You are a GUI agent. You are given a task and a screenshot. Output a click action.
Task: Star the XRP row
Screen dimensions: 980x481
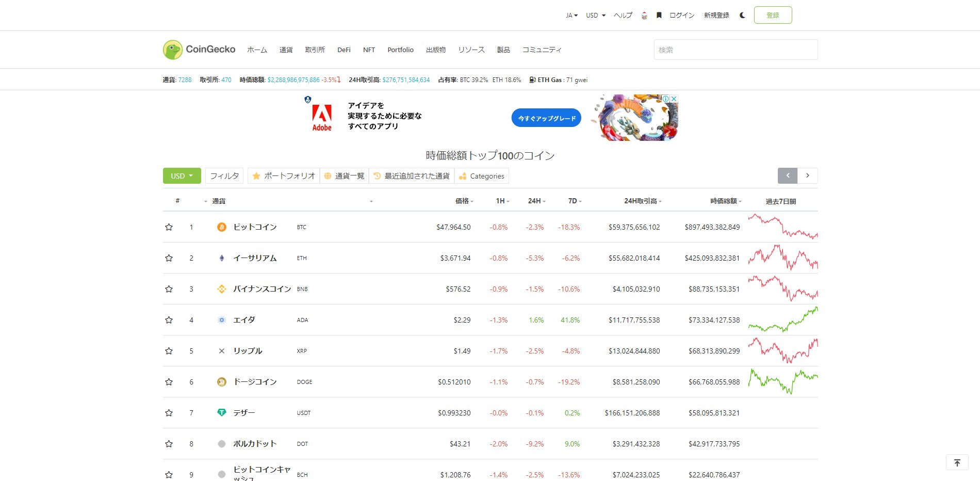(x=169, y=351)
